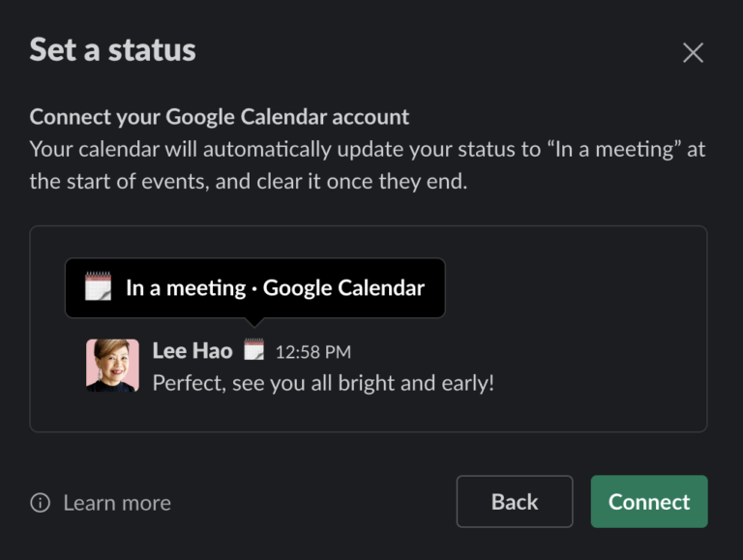Open the Learn more link
Image resolution: width=743 pixels, height=560 pixels.
point(117,503)
